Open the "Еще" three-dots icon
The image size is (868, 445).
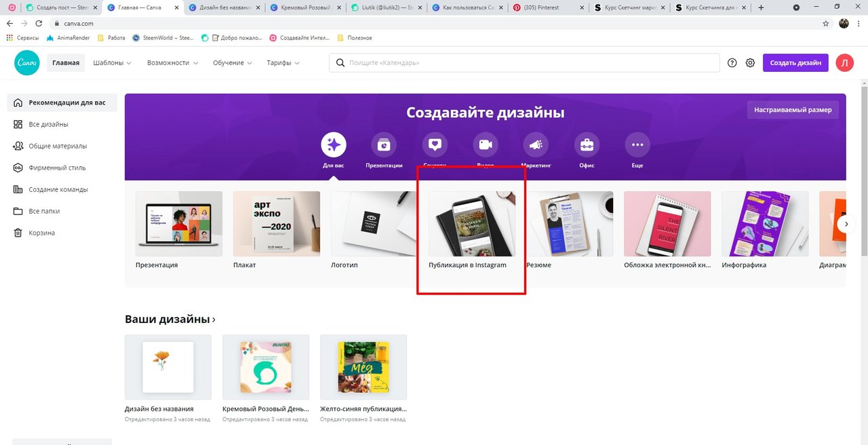point(637,144)
